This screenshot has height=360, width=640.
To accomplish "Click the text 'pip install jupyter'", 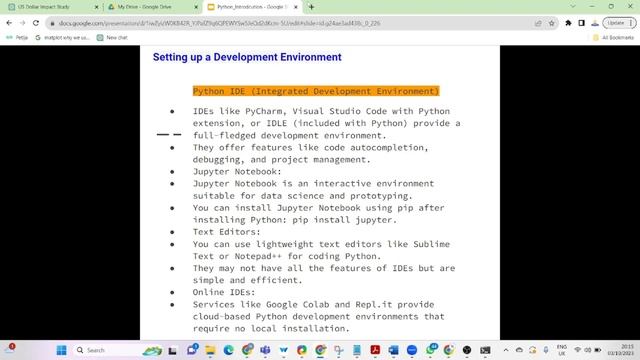I will point(343,220).
